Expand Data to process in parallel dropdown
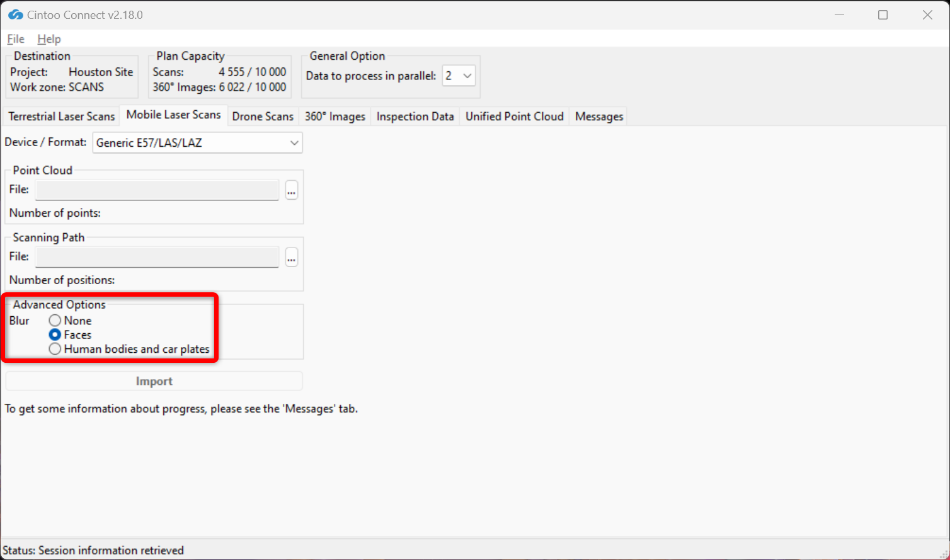 [459, 76]
